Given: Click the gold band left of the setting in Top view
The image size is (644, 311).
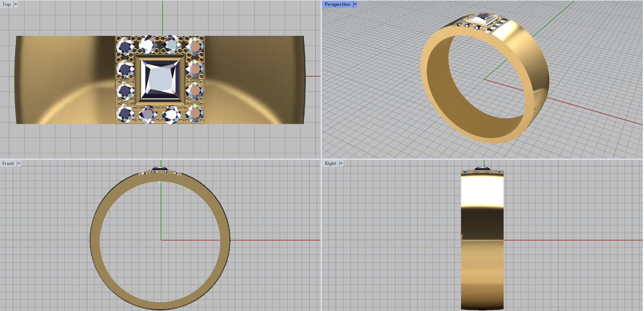Looking at the screenshot, I should pos(64,80).
